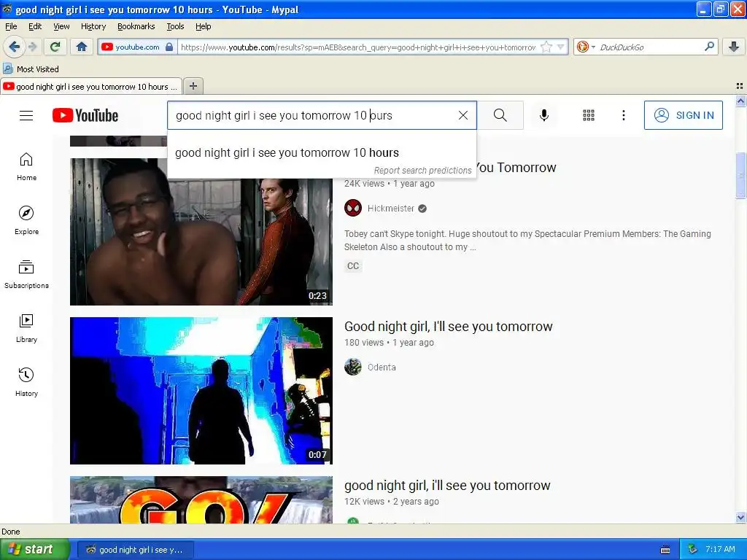The height and width of the screenshot is (560, 747).
Task: Open Explore in YouTube sidebar
Action: coord(26,220)
